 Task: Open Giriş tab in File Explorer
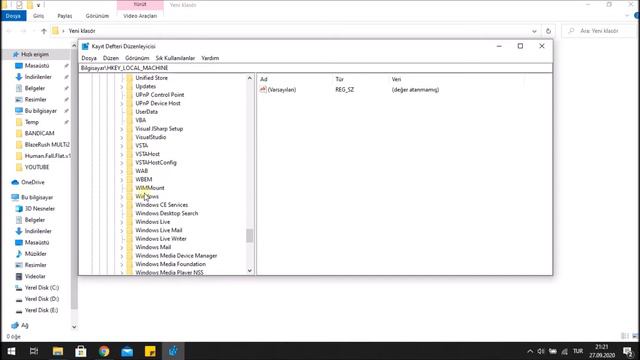(x=38, y=16)
